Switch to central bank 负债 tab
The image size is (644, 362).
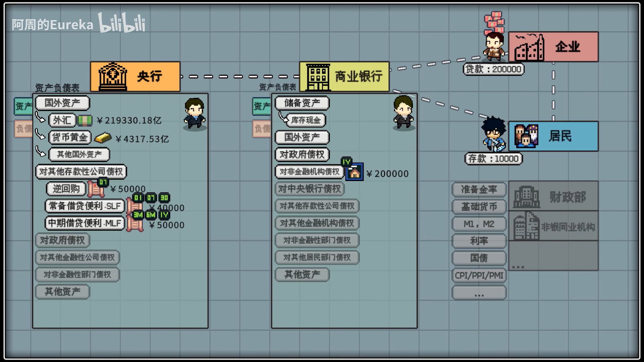coord(24,129)
